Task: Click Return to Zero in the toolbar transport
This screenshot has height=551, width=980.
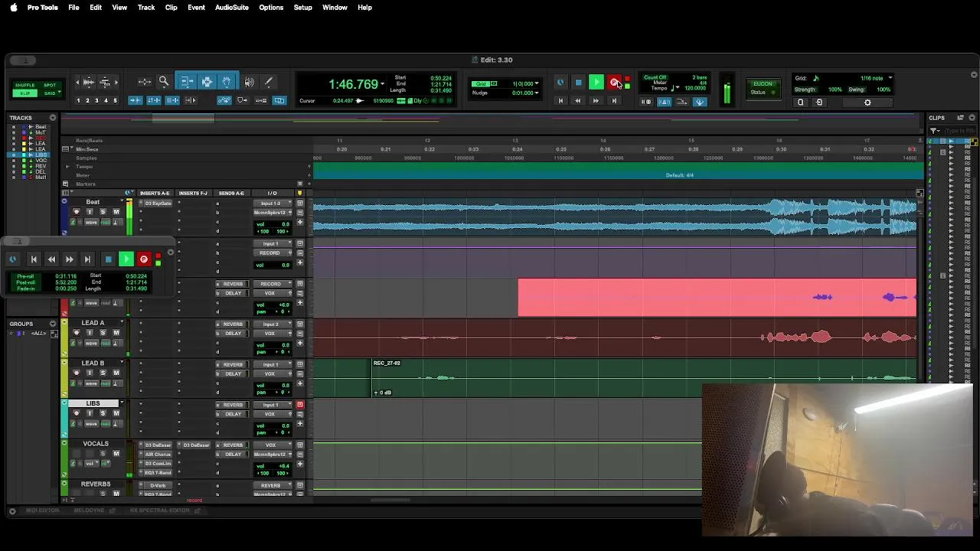Action: [560, 101]
